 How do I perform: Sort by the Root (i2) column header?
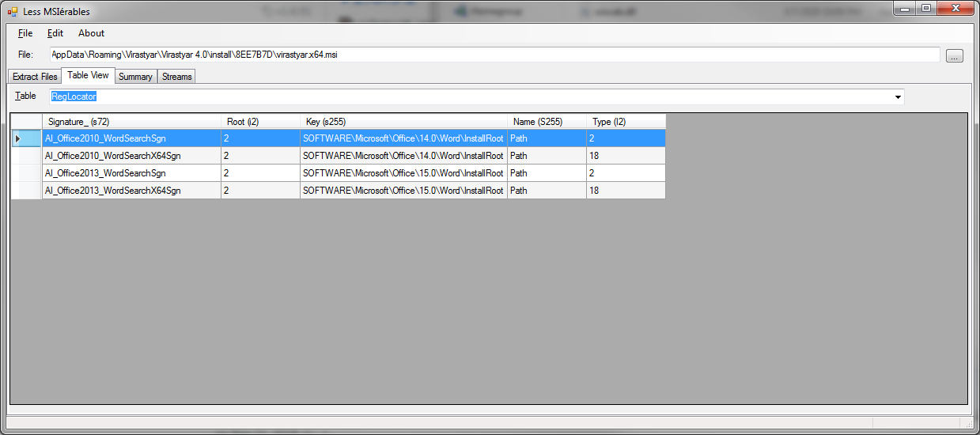click(260, 122)
